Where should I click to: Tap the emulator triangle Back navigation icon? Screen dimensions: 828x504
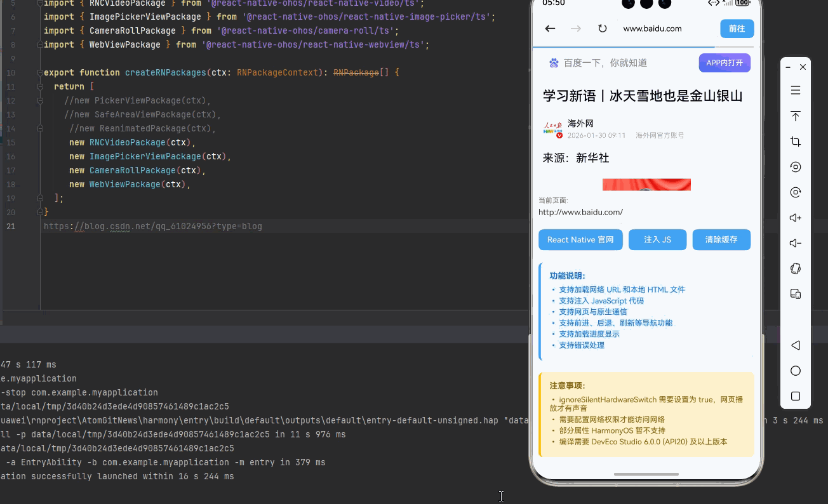795,345
